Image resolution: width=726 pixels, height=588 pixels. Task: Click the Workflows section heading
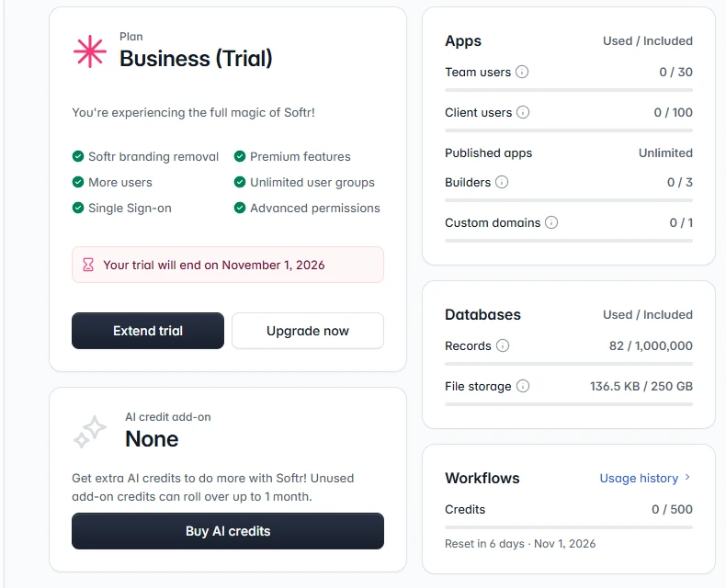pyautogui.click(x=482, y=478)
